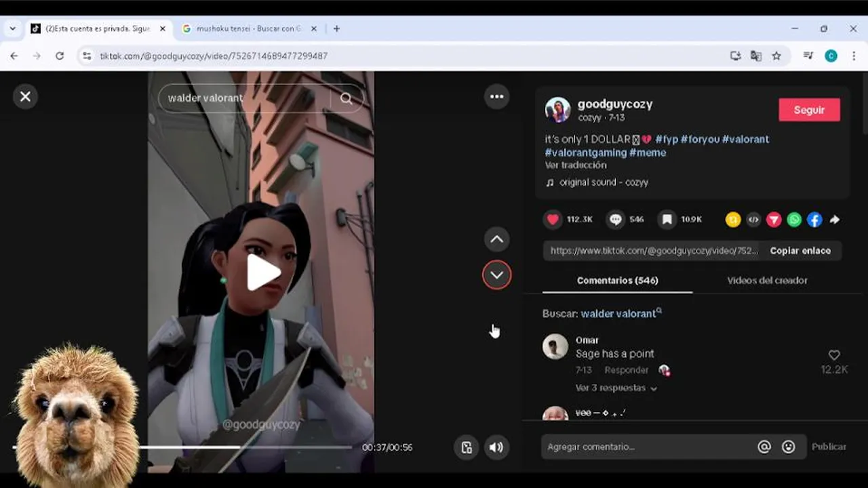Image resolution: width=868 pixels, height=488 pixels.
Task: Toggle the auto-scroll icon next to volume
Action: (x=467, y=447)
